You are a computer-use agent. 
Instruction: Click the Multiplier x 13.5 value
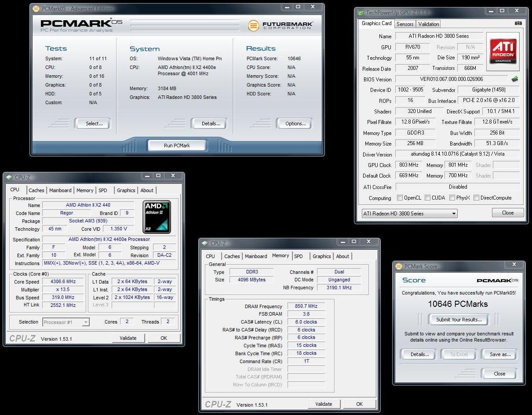63,290
